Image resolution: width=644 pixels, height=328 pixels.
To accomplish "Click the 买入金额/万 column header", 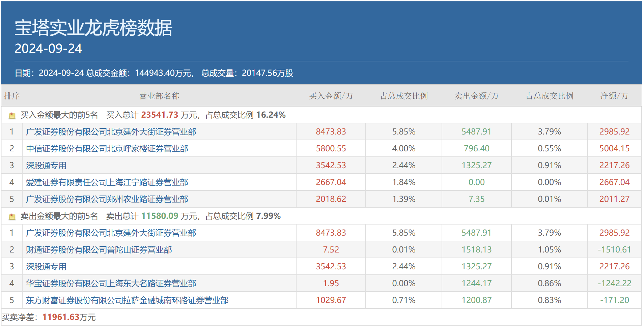I will click(x=331, y=96).
